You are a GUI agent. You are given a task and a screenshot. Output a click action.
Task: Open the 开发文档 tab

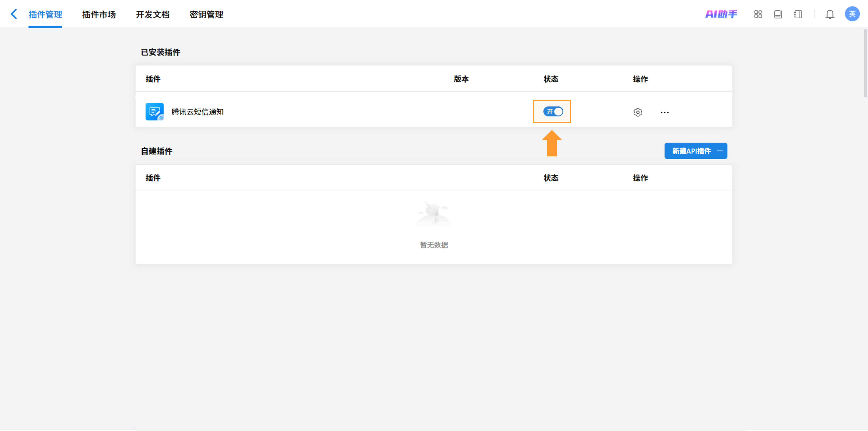(152, 14)
